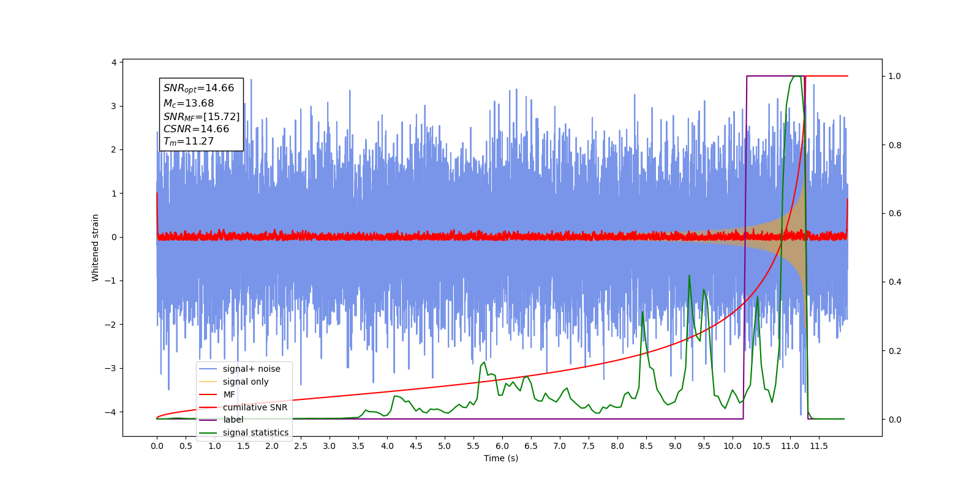This screenshot has width=980, height=490.
Task: Click the x-axis tick label 0.0
Action: [157, 446]
